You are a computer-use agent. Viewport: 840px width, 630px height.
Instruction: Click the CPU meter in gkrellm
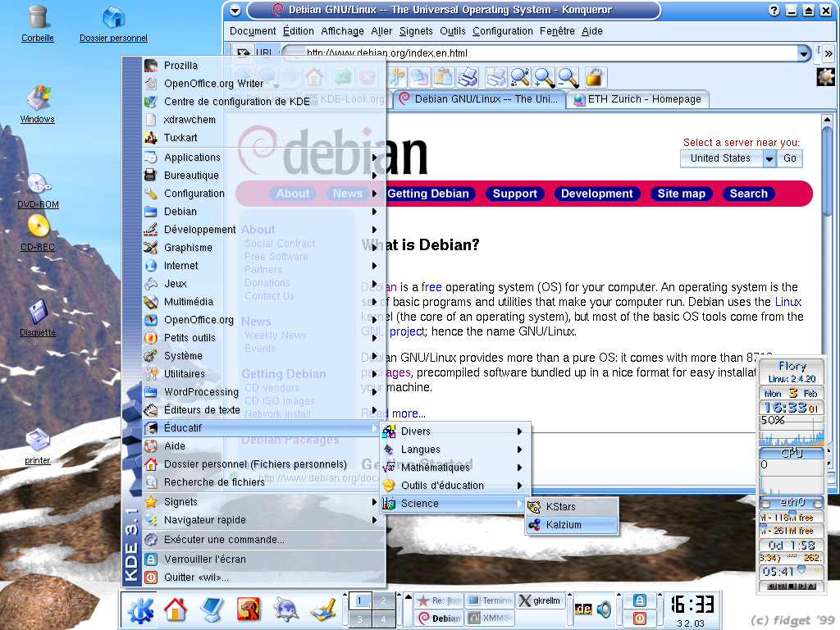click(792, 453)
